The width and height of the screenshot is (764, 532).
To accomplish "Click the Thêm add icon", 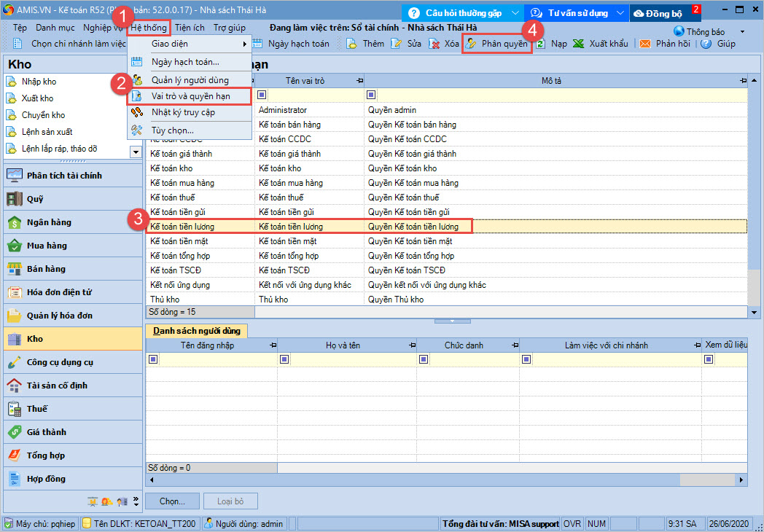I will coord(351,44).
